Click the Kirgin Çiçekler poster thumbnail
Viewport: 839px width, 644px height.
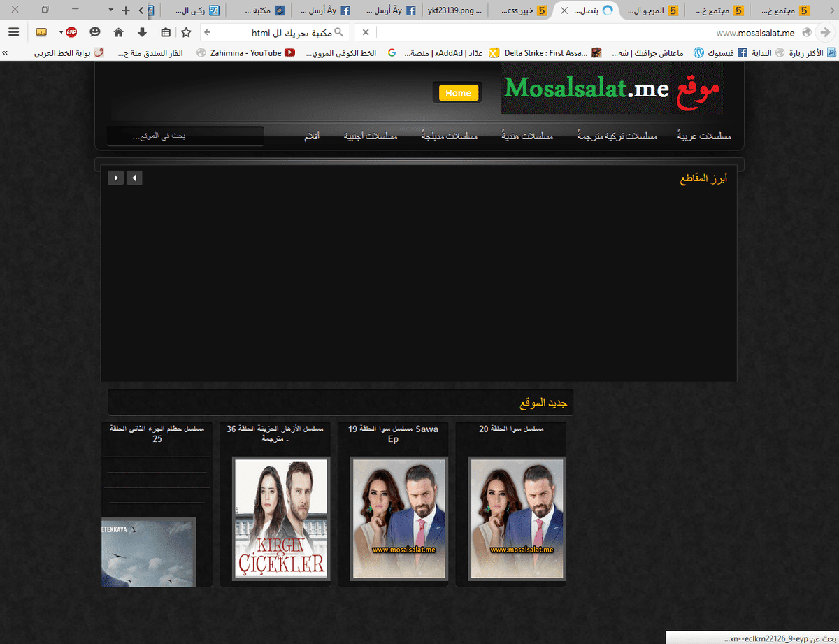[281, 518]
